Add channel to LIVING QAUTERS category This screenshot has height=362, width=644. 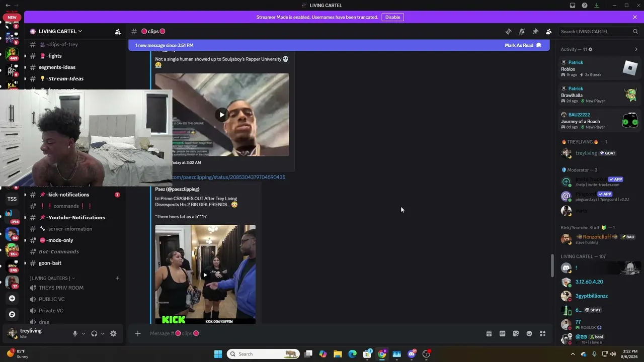click(117, 278)
